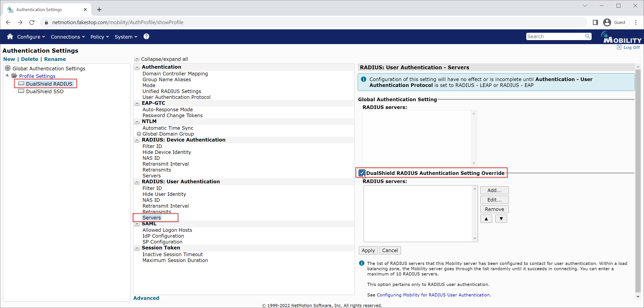Viewport: 644px width, 308px height.
Task: Click the Global Authentication Settings globe icon
Action: pyautogui.click(x=8, y=68)
